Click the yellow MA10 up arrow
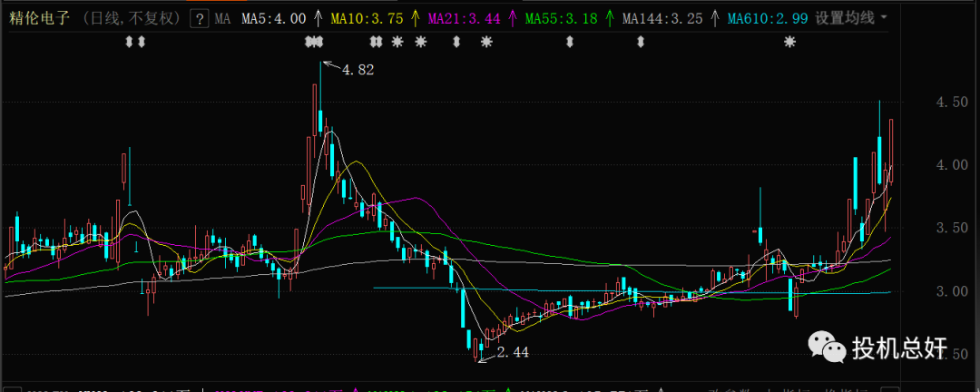The width and height of the screenshot is (980, 392). 415,17
